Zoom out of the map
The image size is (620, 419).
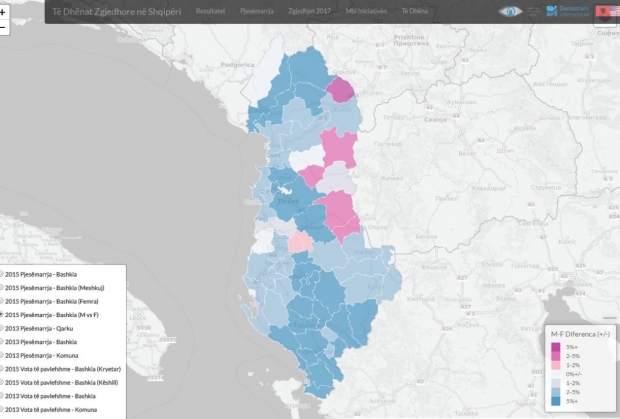(3, 28)
